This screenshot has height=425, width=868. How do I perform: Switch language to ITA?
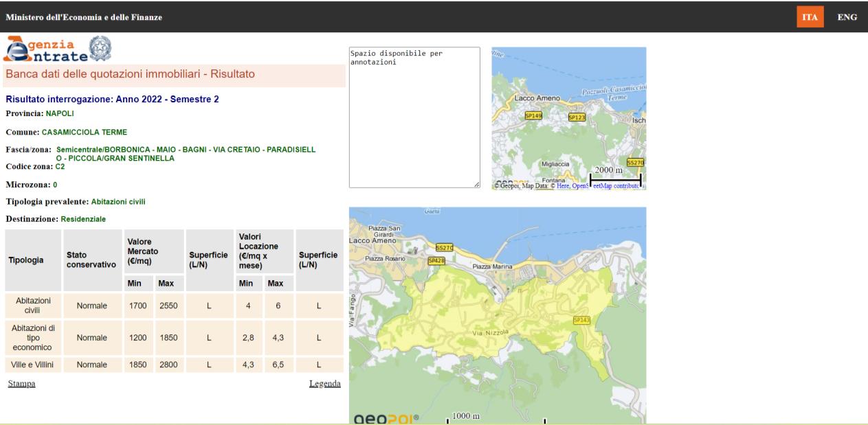coord(810,17)
